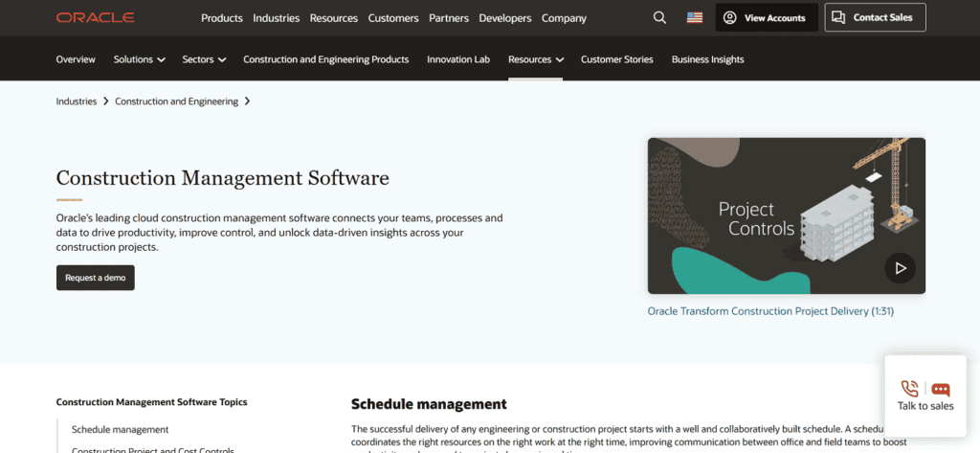Click the Oracle logo
Image resolution: width=980 pixels, height=453 pixels.
[x=95, y=17]
